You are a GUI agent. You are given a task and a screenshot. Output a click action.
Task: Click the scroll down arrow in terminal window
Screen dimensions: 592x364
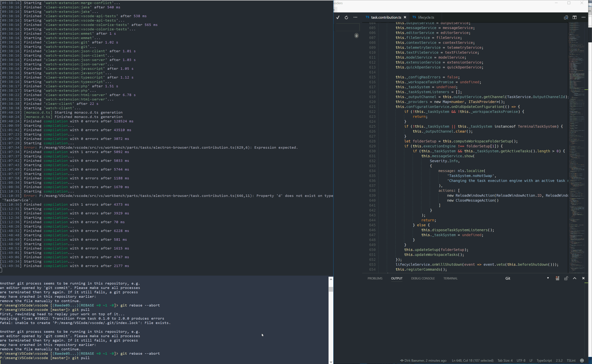[x=331, y=362]
